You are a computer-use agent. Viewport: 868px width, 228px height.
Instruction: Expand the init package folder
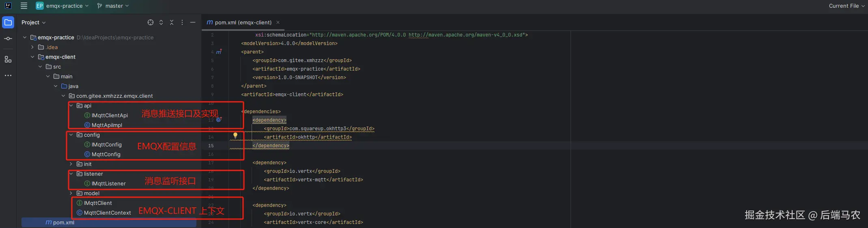[x=71, y=164]
